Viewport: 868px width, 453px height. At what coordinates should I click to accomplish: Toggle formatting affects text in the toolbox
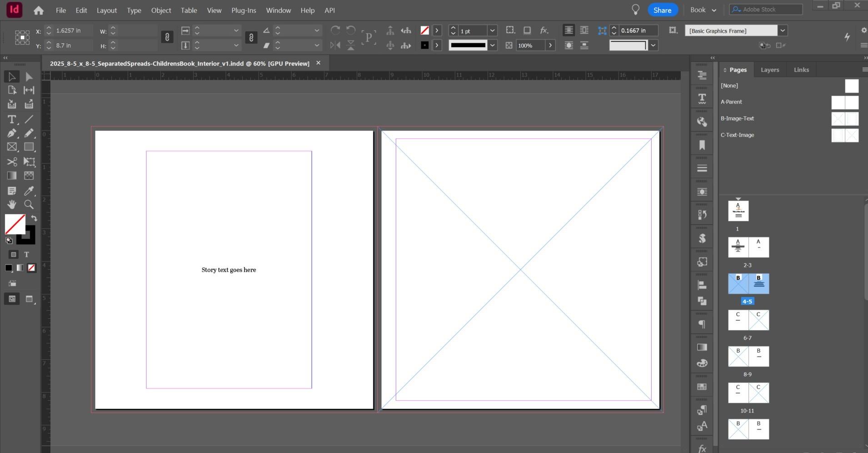pyautogui.click(x=26, y=254)
